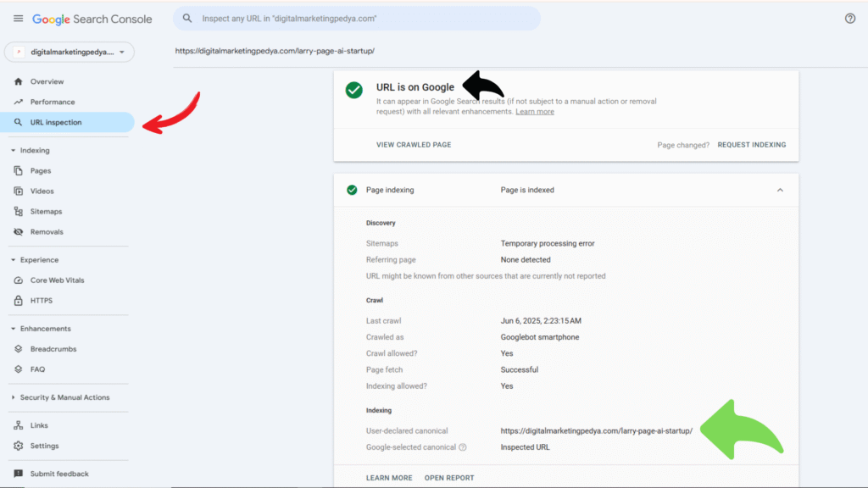Screen dimensions: 868x488
Task: Open the Links report
Action: point(67,425)
